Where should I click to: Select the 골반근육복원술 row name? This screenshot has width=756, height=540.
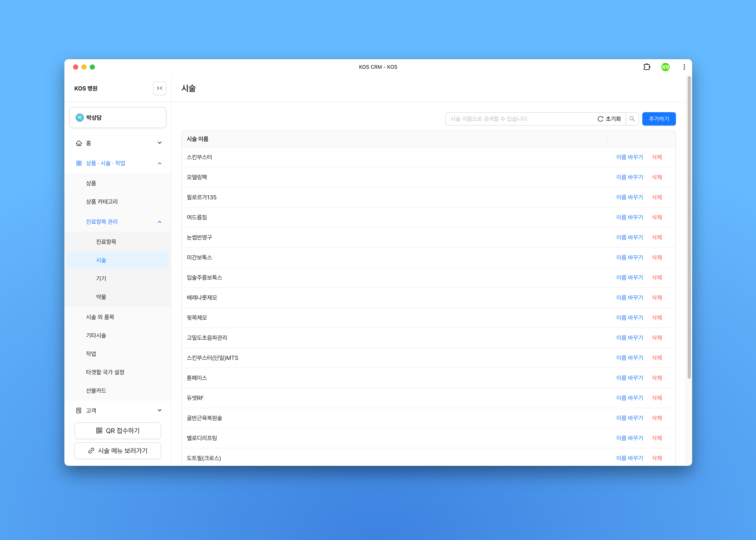[x=204, y=418]
